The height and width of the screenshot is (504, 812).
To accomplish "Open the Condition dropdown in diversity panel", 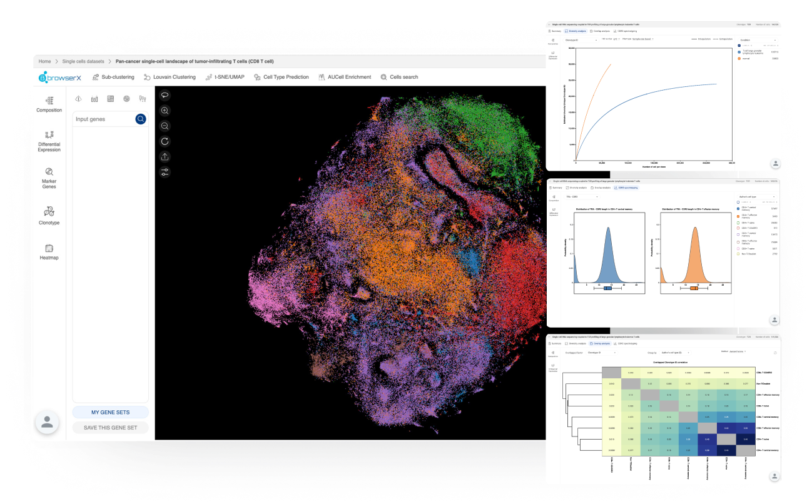I will point(756,39).
